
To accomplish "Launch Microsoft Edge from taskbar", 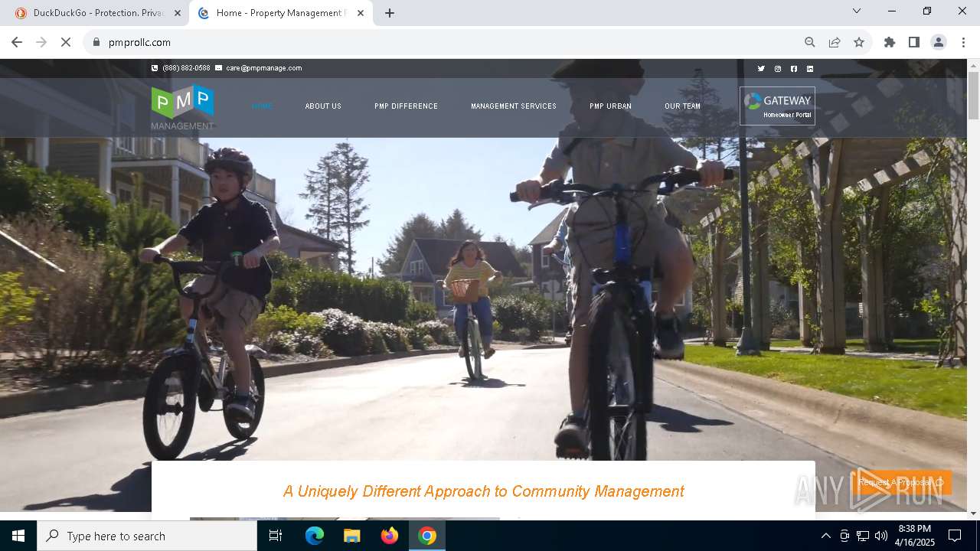I will coord(315,536).
